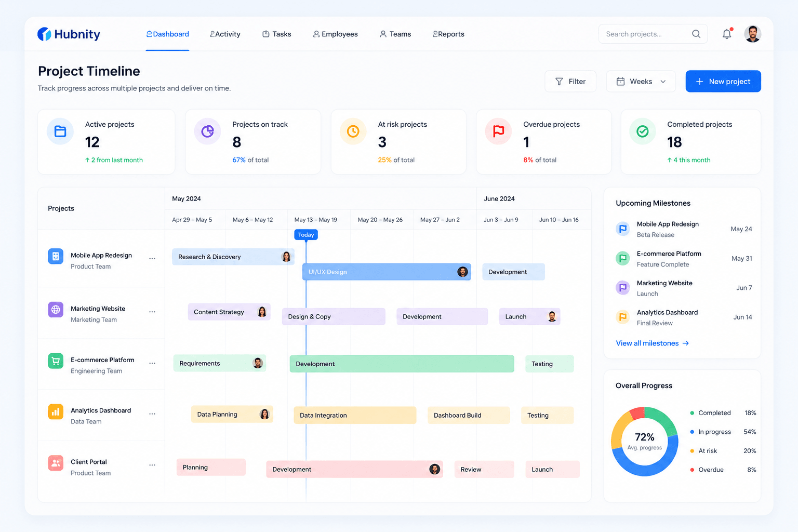The height and width of the screenshot is (532, 798).
Task: Click the 2 from last month link text
Action: coord(114,160)
